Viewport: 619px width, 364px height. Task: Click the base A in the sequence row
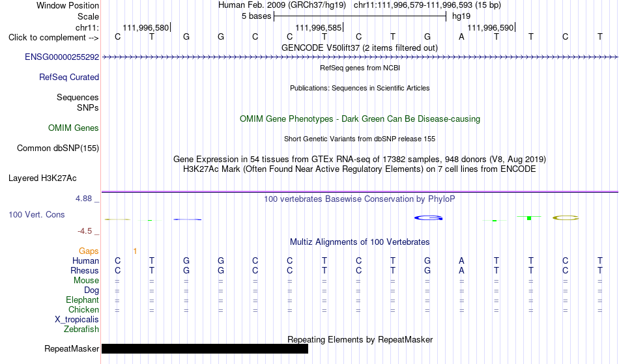(461, 37)
